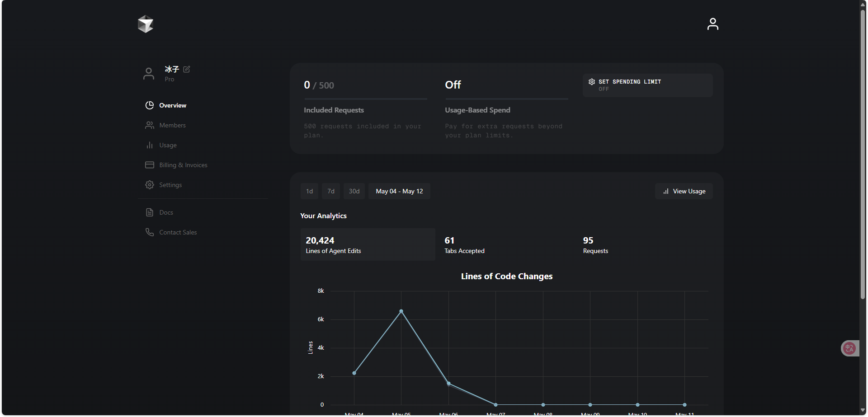The height and width of the screenshot is (417, 868).
Task: Select the Lines of Agent Edits metric
Action: pos(368,244)
